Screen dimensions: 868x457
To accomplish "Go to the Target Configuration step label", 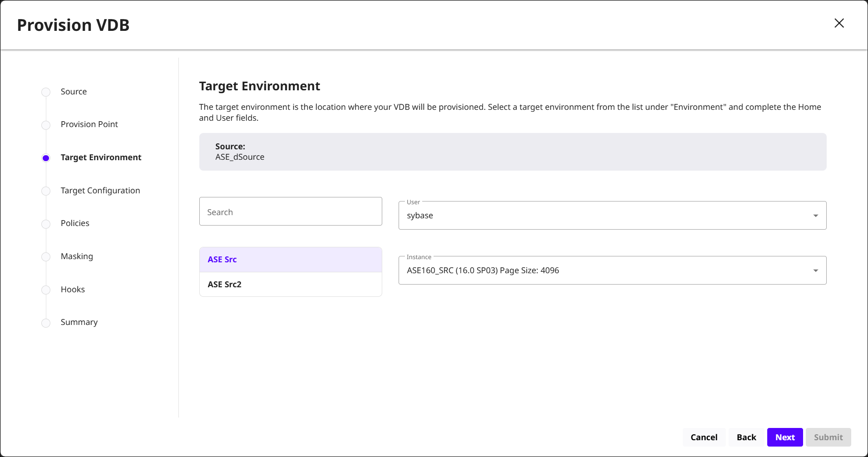I will click(100, 191).
